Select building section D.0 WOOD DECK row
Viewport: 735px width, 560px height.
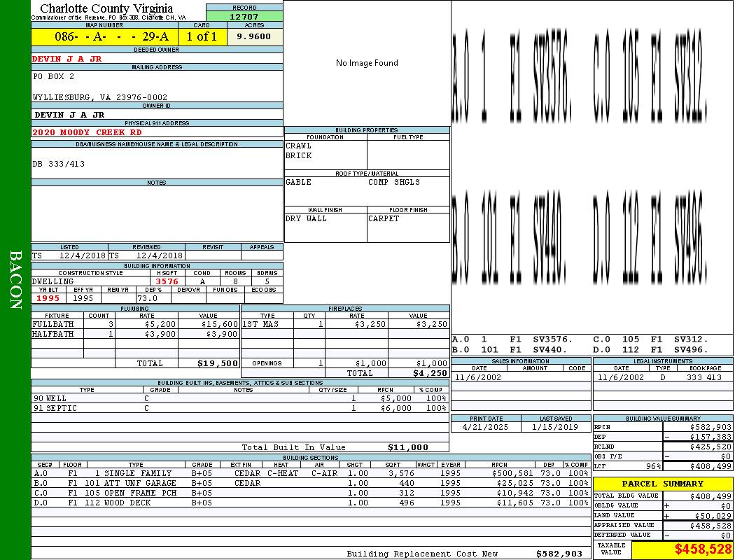[x=311, y=503]
